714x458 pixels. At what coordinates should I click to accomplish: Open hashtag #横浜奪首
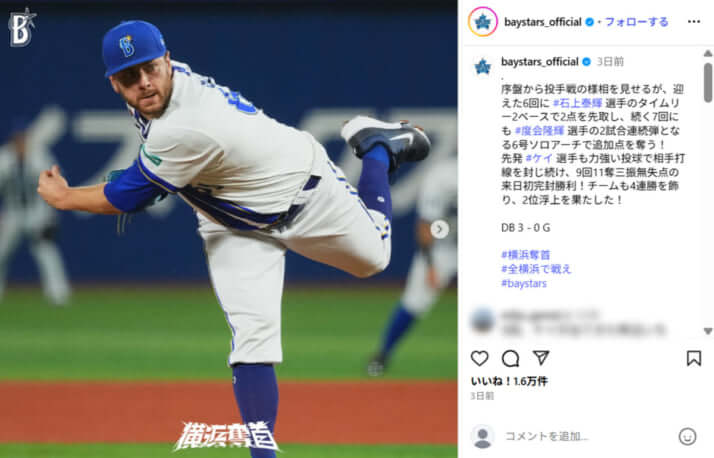click(525, 255)
